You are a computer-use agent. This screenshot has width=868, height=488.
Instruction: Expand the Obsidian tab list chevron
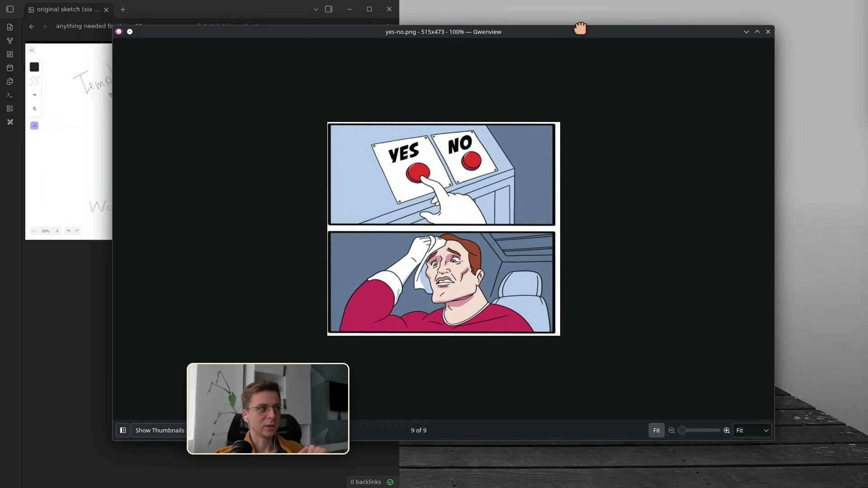[x=316, y=9]
